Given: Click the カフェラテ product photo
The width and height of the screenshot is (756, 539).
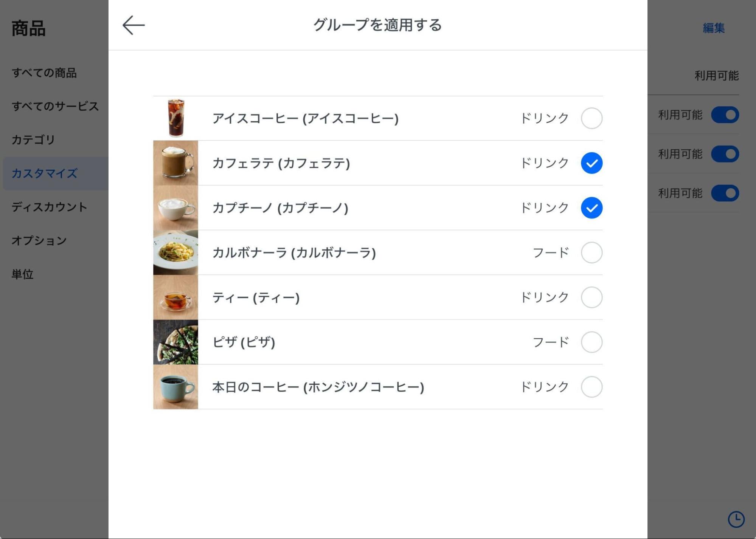Looking at the screenshot, I should click(x=175, y=163).
